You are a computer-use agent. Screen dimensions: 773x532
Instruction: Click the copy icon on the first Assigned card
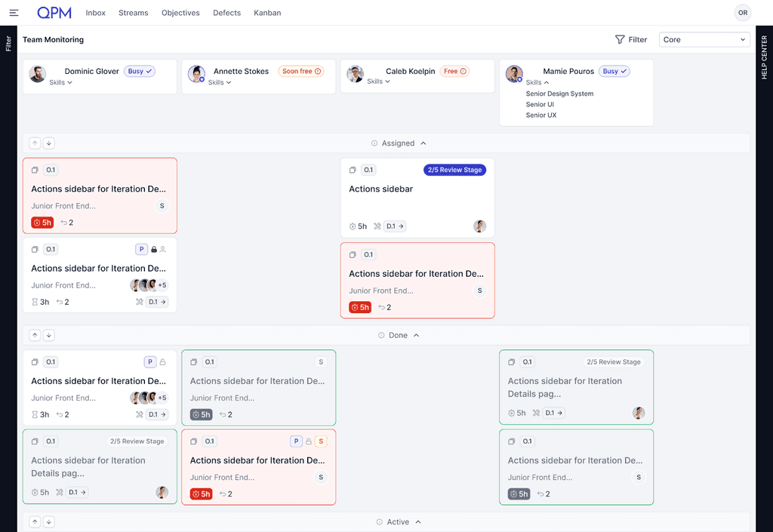click(x=35, y=170)
